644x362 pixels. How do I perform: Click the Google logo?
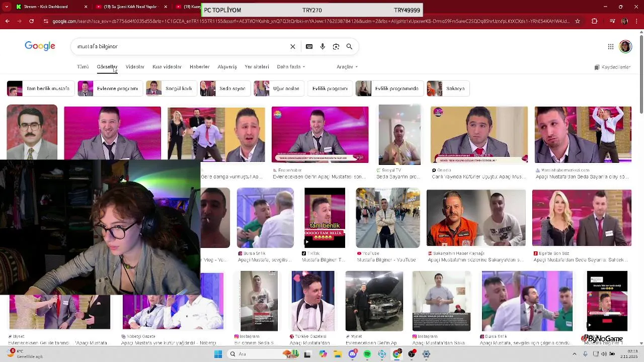(x=40, y=46)
